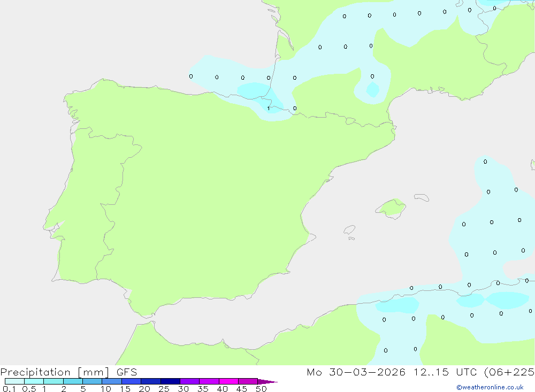Click the 35–40 mm legend color swatch
This screenshot has height=392, width=535.
209,381
